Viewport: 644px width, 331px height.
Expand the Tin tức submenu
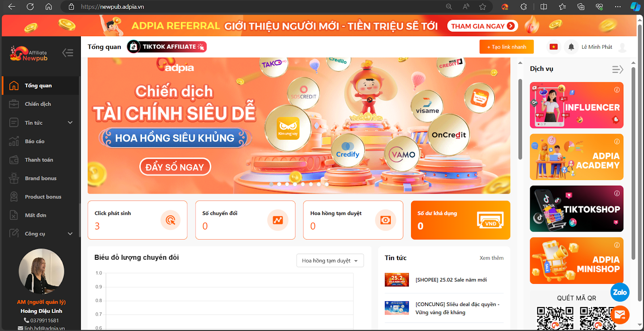pyautogui.click(x=70, y=122)
